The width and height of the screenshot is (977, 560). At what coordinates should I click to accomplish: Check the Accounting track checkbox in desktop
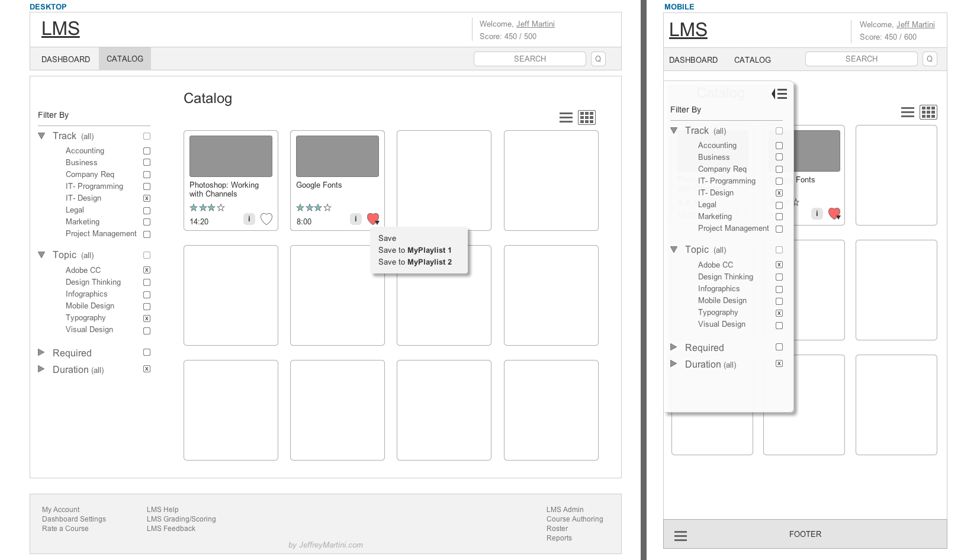click(x=147, y=151)
